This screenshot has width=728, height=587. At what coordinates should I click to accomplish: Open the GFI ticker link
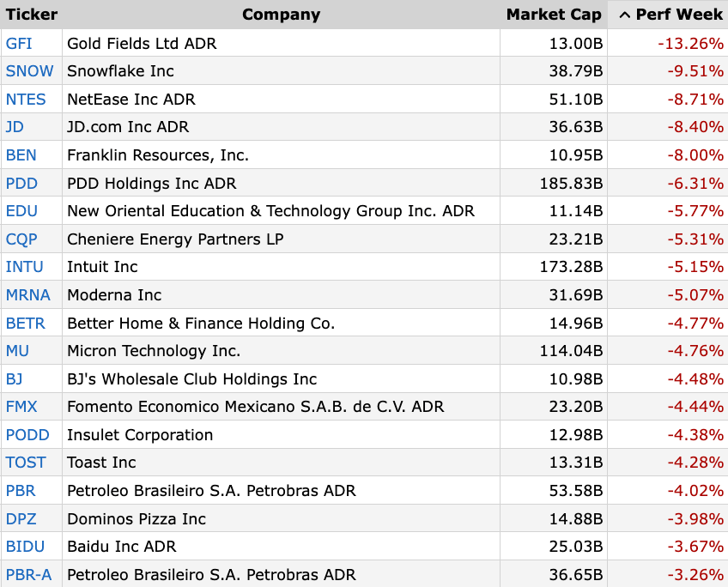point(19,43)
